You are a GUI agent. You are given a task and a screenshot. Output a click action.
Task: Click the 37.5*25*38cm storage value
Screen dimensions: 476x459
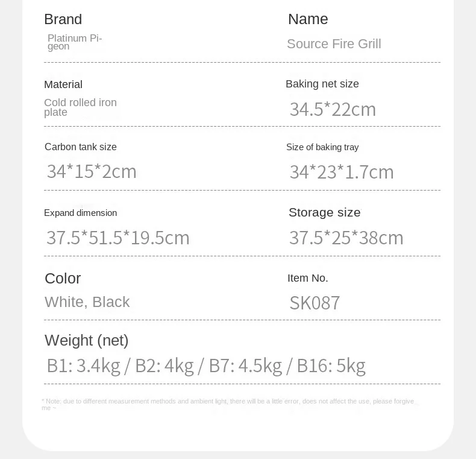point(346,238)
